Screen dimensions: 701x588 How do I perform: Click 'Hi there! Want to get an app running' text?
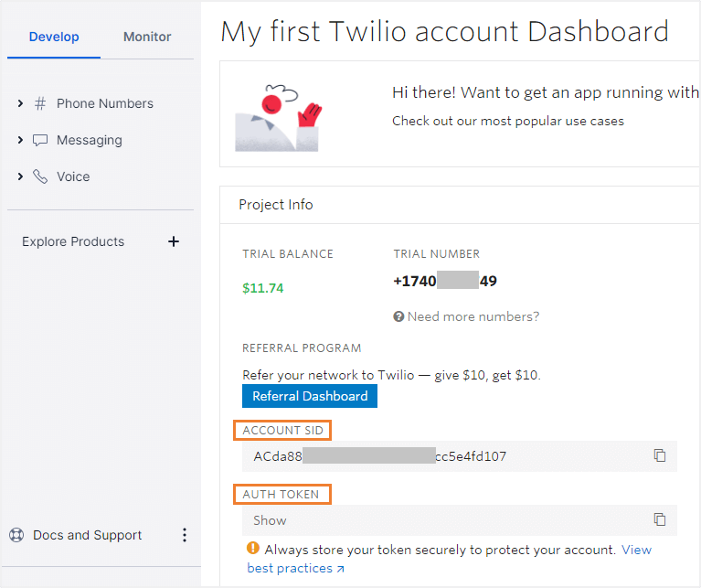coord(546,92)
